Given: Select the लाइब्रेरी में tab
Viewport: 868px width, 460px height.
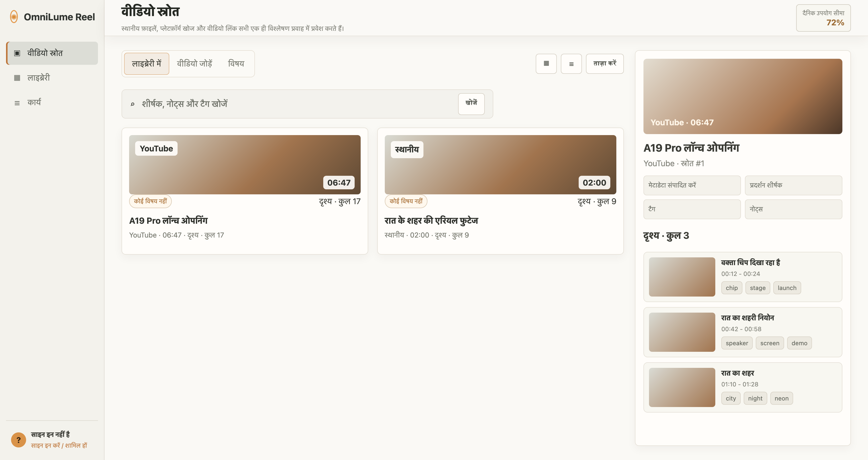Looking at the screenshot, I should coord(147,64).
